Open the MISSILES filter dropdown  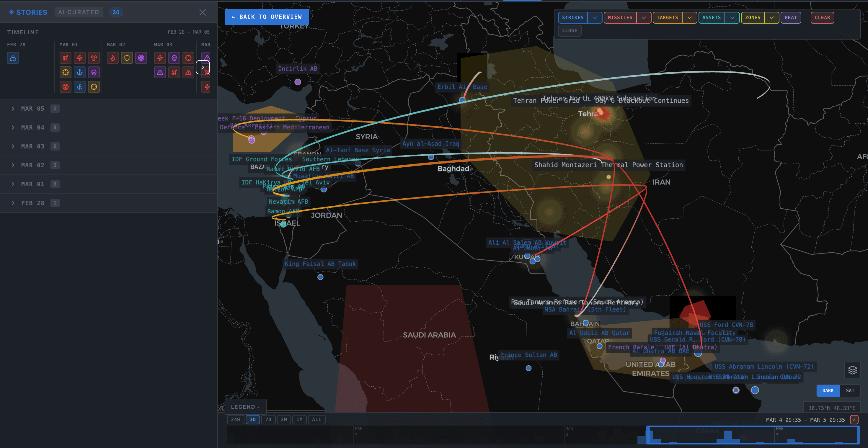pyautogui.click(x=644, y=17)
